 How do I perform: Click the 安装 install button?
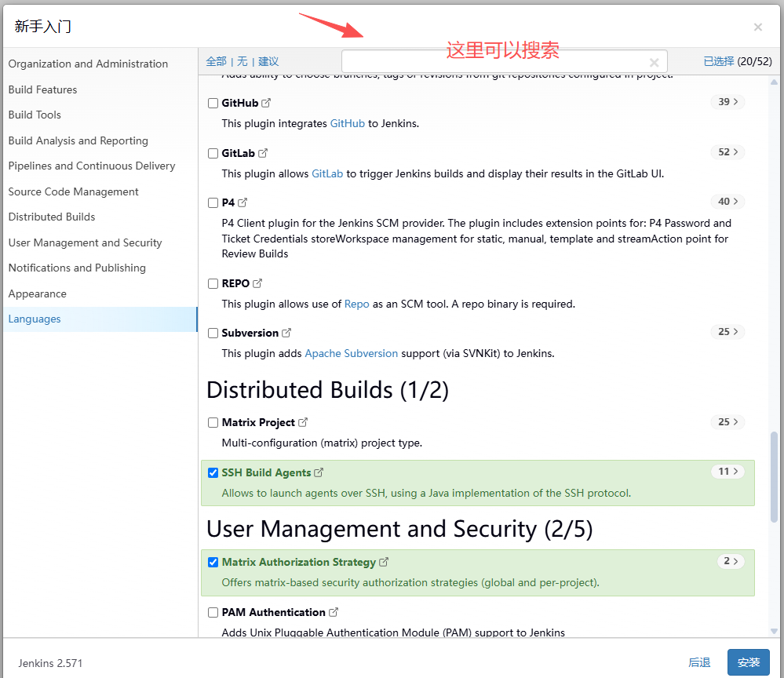coord(749,662)
